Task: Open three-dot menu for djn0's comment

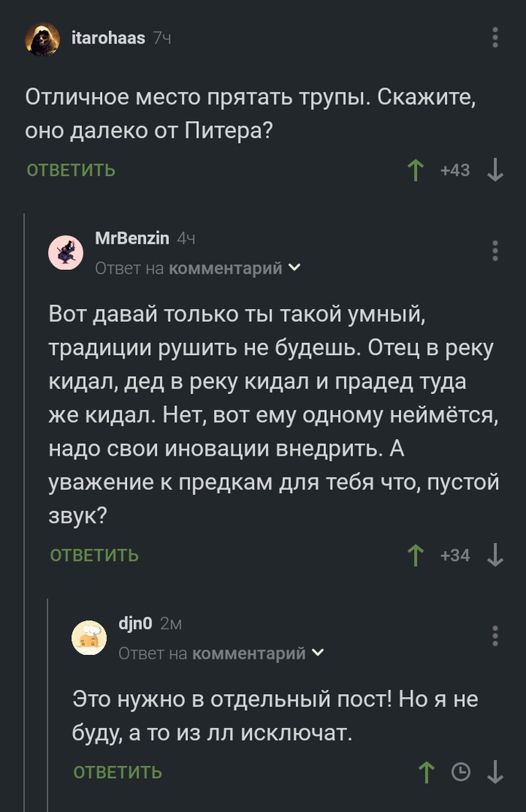Action: coord(495,635)
